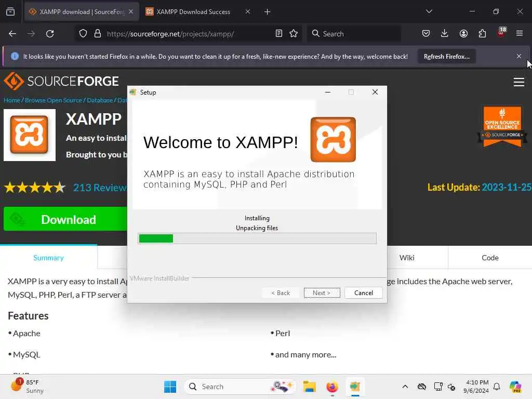Click the green Download button
532x399 pixels.
click(x=65, y=220)
